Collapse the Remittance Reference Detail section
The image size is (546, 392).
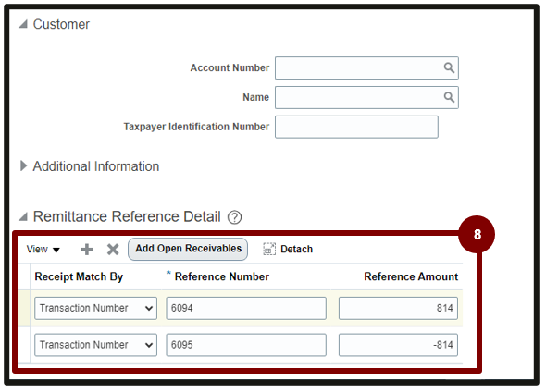(23, 217)
